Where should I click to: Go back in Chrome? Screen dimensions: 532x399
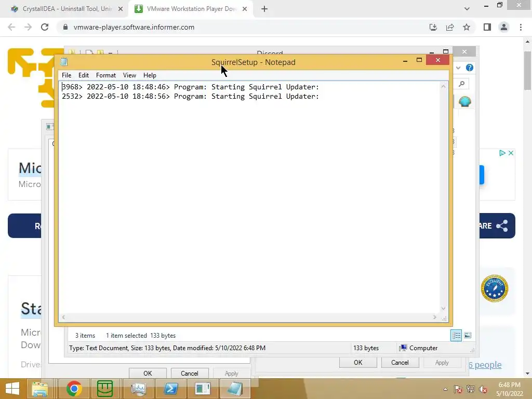pyautogui.click(x=11, y=27)
